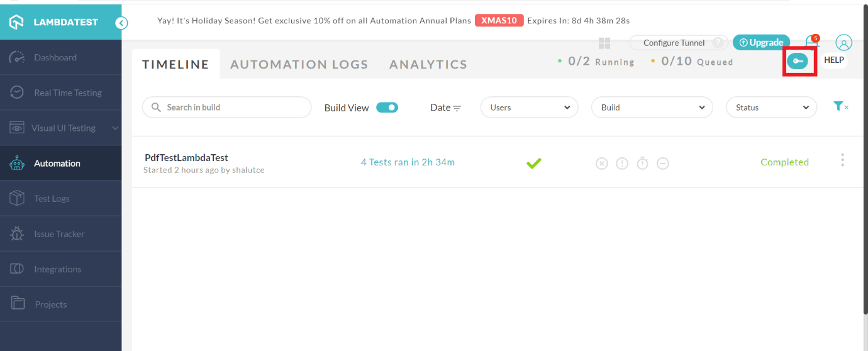The height and width of the screenshot is (351, 868).
Task: Sort builds by Date
Action: tap(445, 108)
